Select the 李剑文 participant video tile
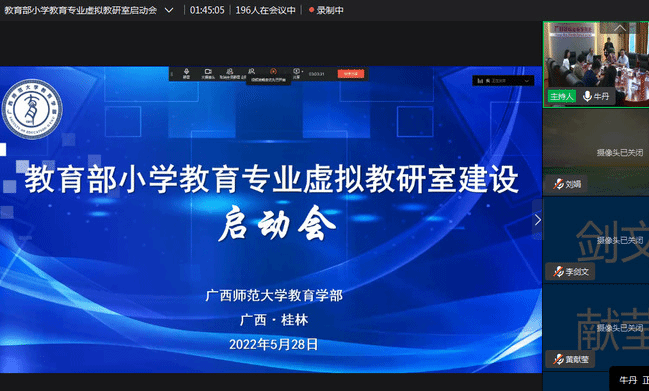Image resolution: width=649 pixels, height=391 pixels. 596,240
